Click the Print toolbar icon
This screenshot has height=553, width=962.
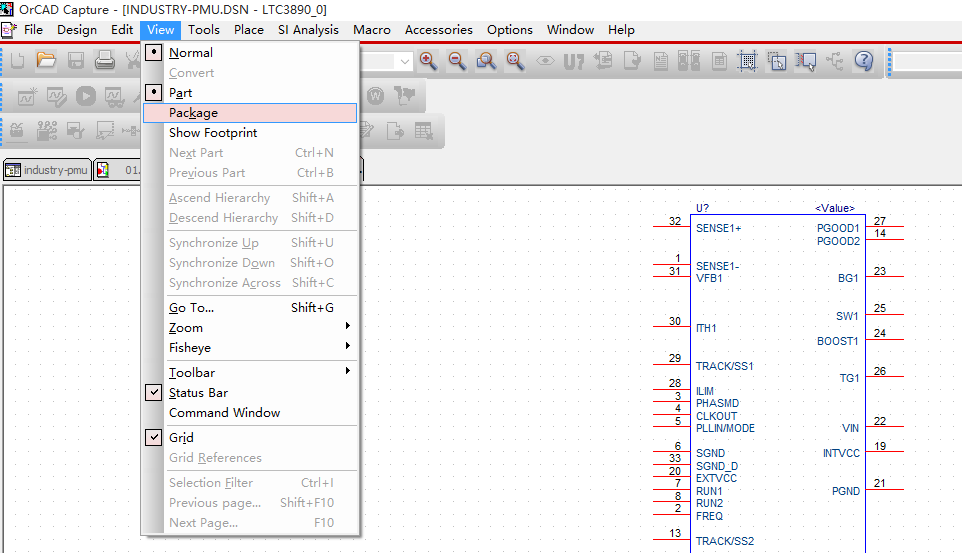pos(105,62)
